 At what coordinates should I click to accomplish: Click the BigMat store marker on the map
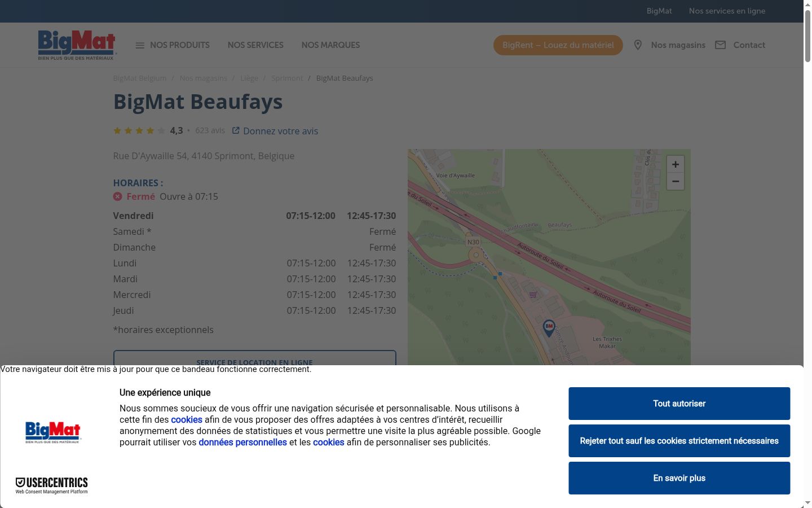click(x=549, y=328)
